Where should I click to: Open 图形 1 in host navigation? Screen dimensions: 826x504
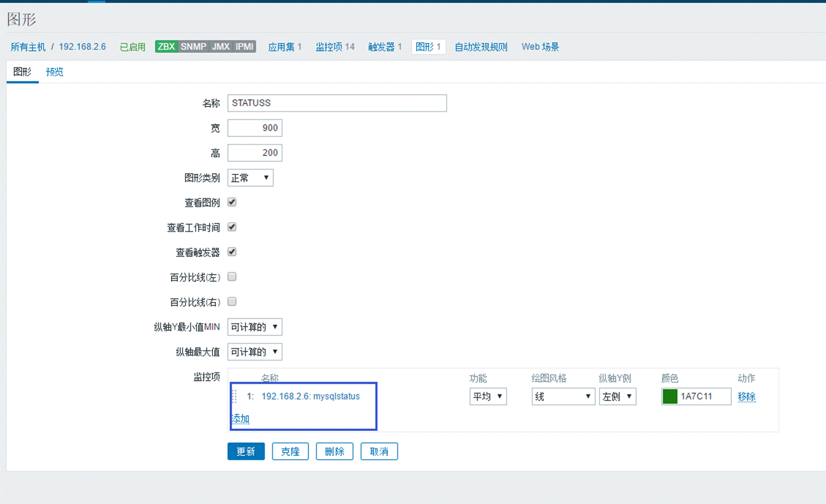point(428,47)
